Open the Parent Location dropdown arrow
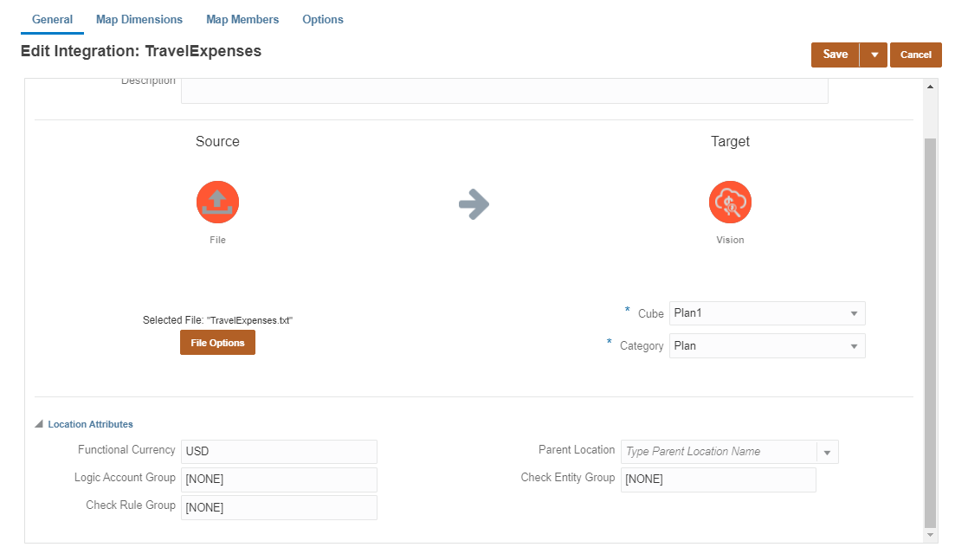Image resolution: width=955 pixels, height=560 pixels. [827, 451]
